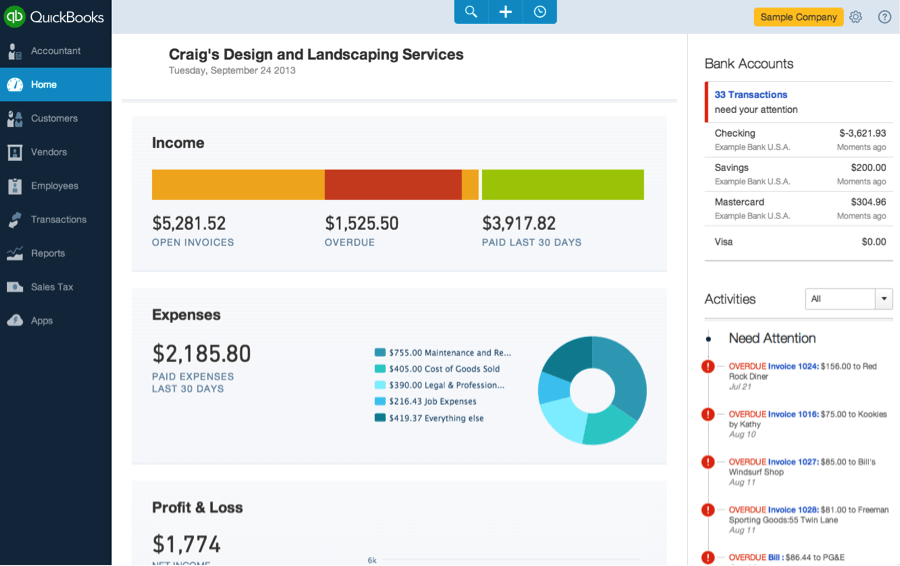Click the OVERDUE income label
The height and width of the screenshot is (566, 900).
point(350,242)
